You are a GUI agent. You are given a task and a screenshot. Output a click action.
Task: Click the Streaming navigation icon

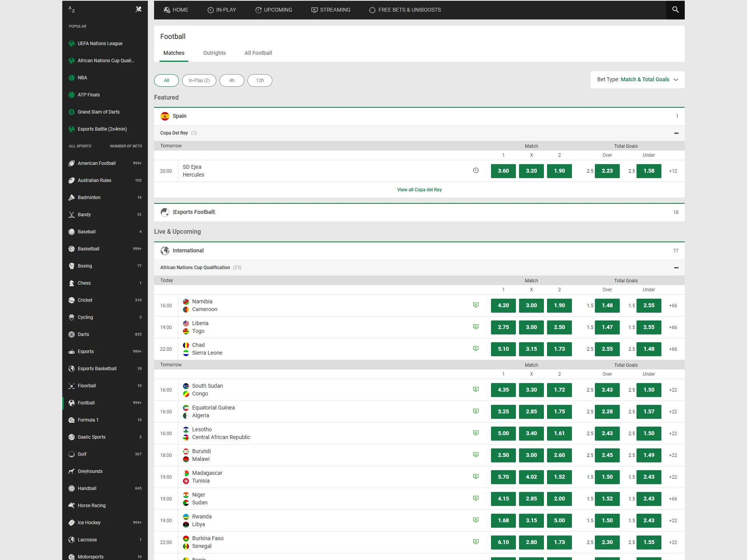pos(314,9)
